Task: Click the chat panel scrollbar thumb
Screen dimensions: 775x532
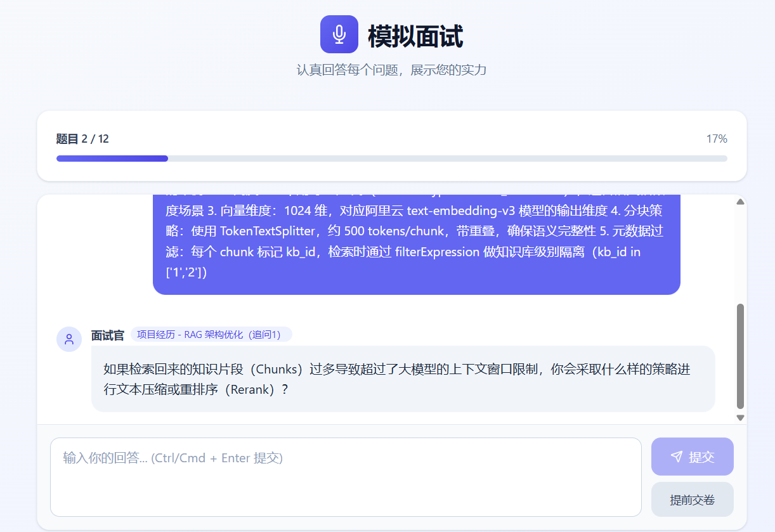Action: [x=740, y=356]
